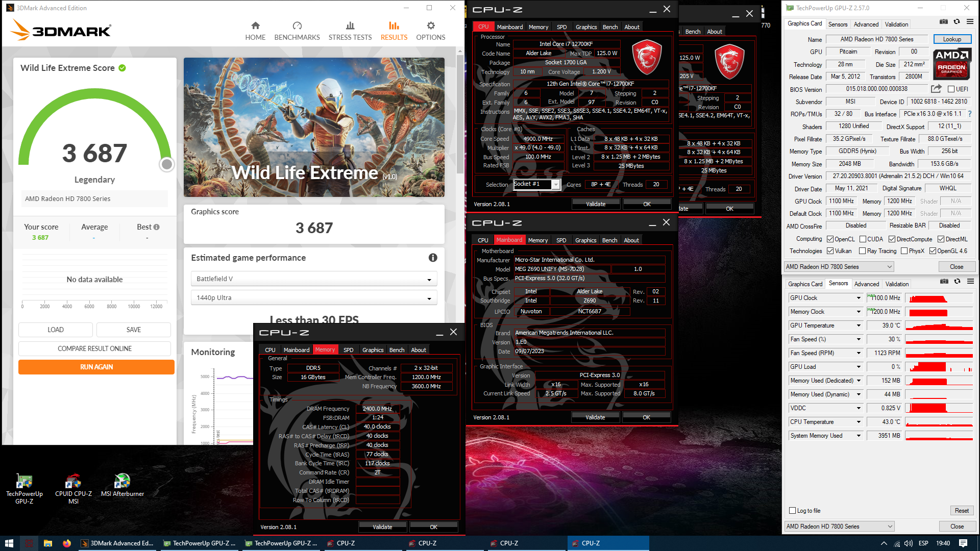Screen dimensions: 980x551
Task: Open Advanced tab in GPU-Z top panel
Action: point(866,24)
